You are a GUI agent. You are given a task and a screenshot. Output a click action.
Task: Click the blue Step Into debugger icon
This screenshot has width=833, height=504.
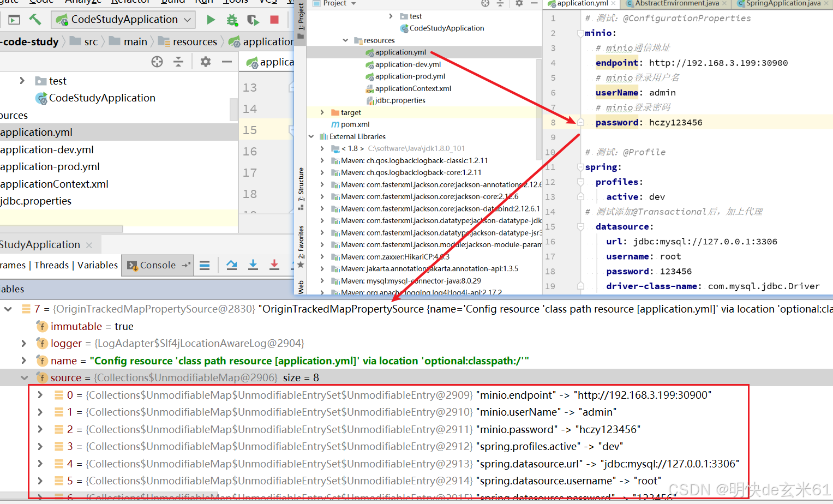click(x=253, y=265)
